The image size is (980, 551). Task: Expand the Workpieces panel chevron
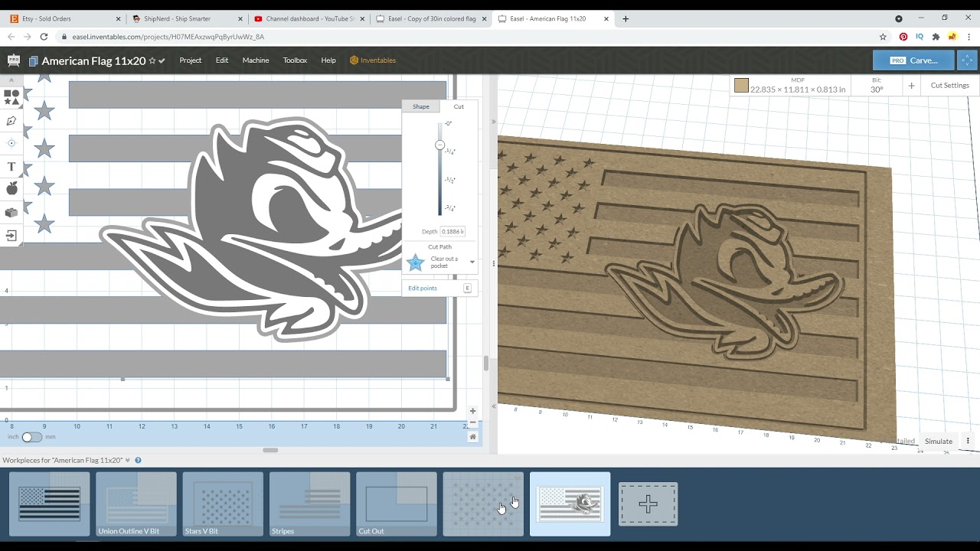128,460
